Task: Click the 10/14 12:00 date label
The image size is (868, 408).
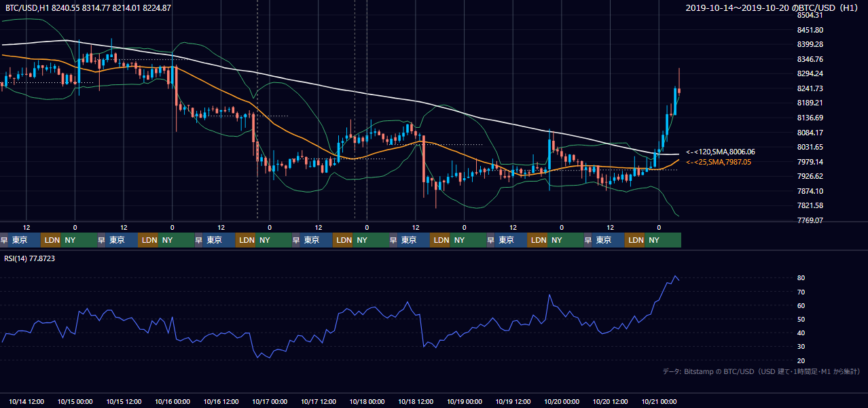Action: pos(26,401)
